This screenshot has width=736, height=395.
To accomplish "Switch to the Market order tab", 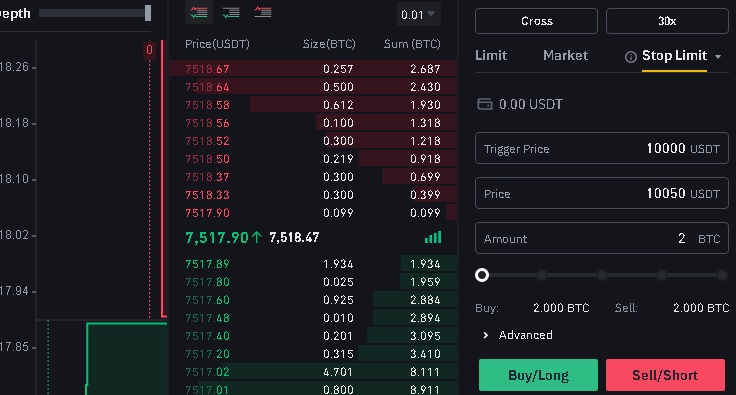I will click(x=565, y=55).
